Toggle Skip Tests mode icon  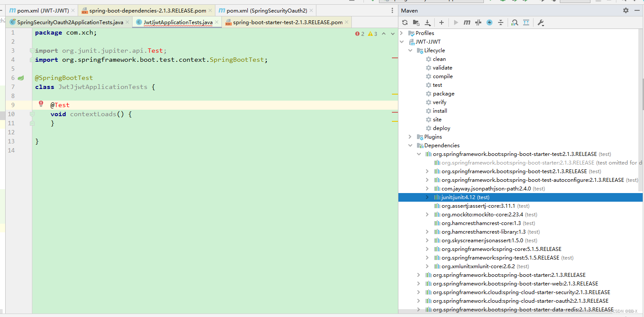click(x=478, y=22)
